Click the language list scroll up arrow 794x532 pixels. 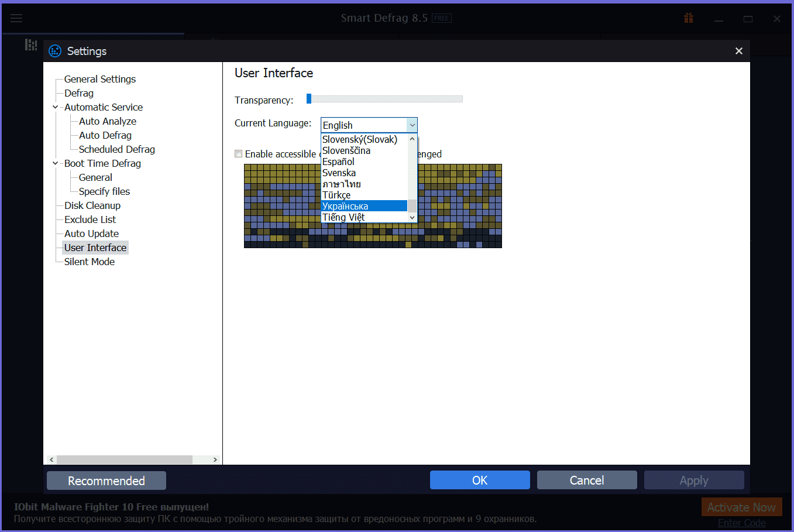coord(413,139)
